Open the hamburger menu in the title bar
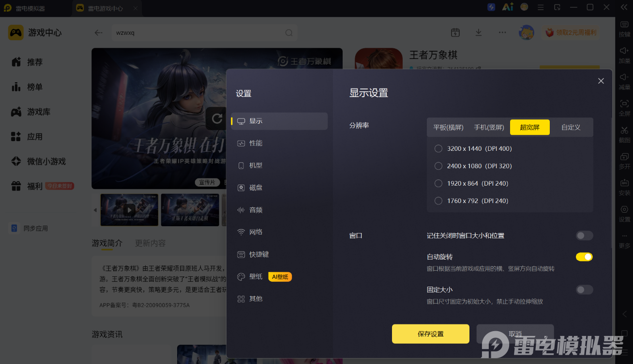The image size is (633, 364). tap(541, 7)
